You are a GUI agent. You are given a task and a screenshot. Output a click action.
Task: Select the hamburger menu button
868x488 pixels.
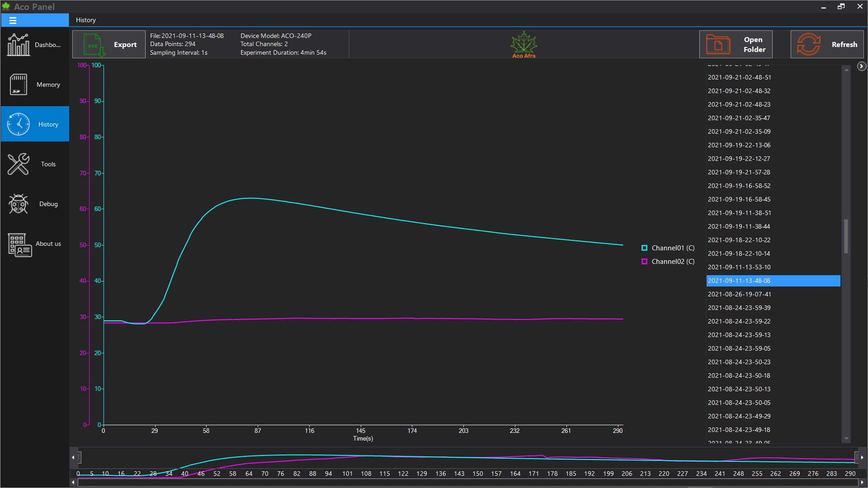pyautogui.click(x=13, y=20)
